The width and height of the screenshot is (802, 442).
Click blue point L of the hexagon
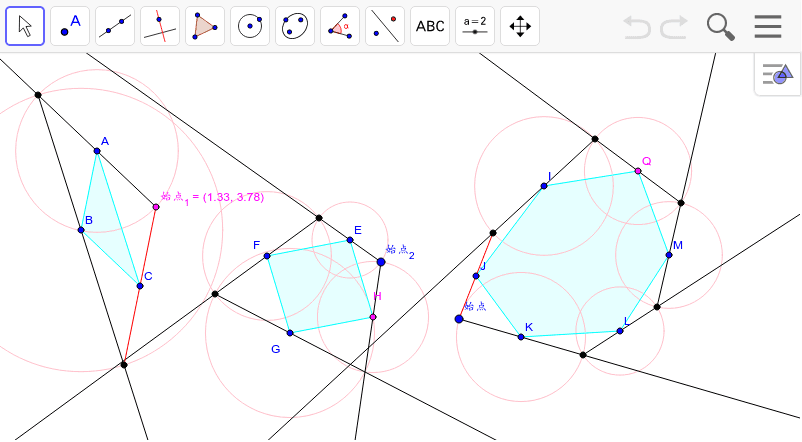(x=620, y=331)
